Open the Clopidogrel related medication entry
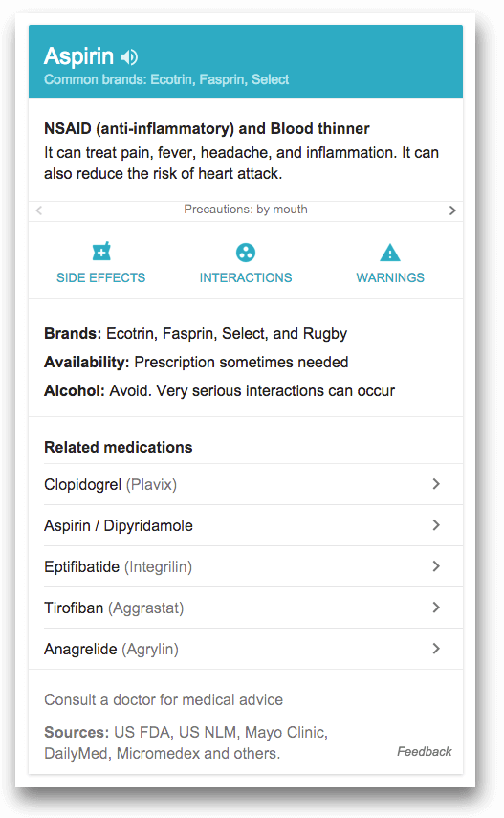 246,484
